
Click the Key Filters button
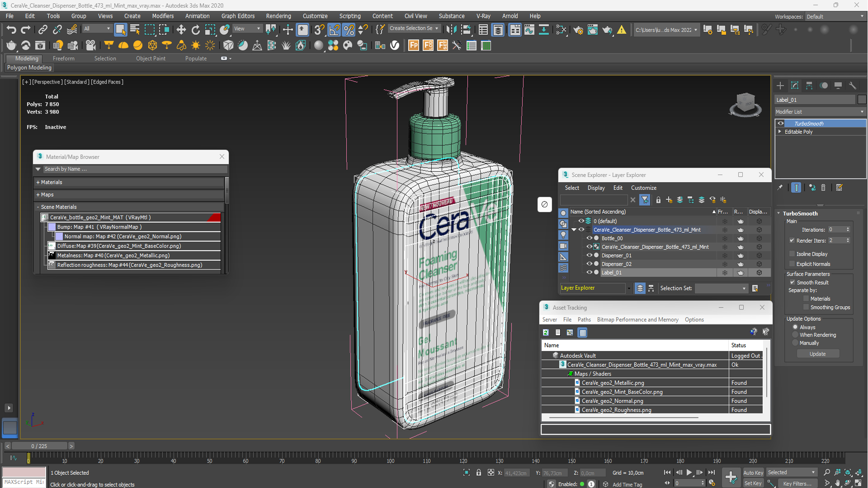point(797,483)
